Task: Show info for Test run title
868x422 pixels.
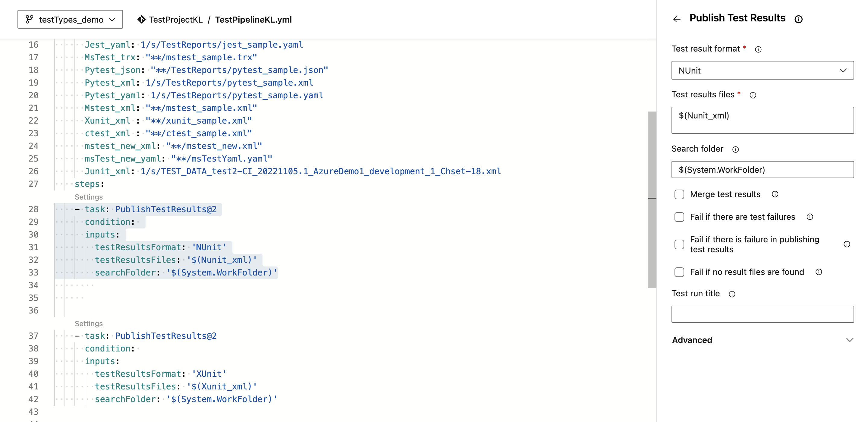Action: coord(732,294)
